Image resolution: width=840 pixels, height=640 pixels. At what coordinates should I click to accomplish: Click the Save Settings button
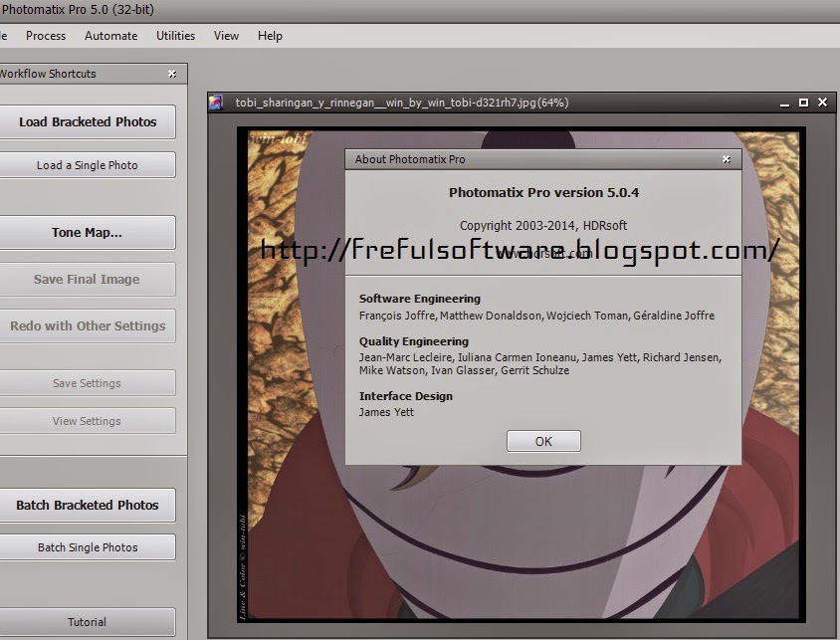tap(88, 383)
